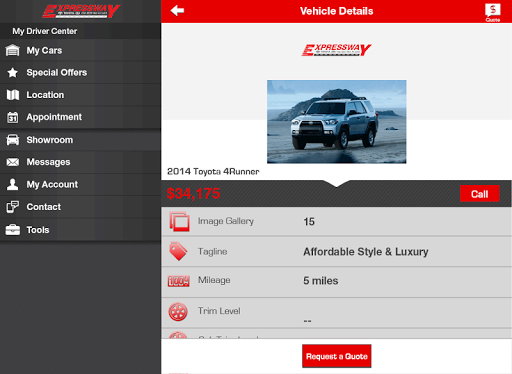
Task: Call the dealer with the Call button
Action: pyautogui.click(x=479, y=194)
